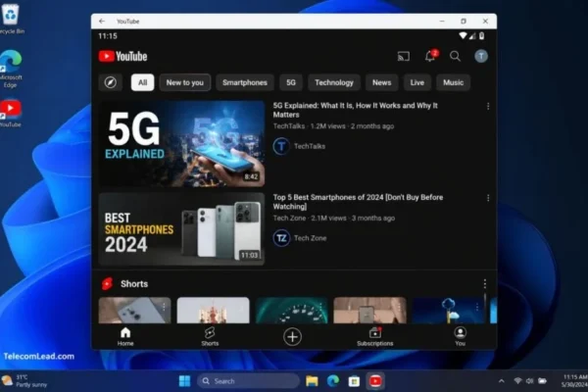
Task: Open the Tech Zone channel avatar
Action: click(281, 238)
